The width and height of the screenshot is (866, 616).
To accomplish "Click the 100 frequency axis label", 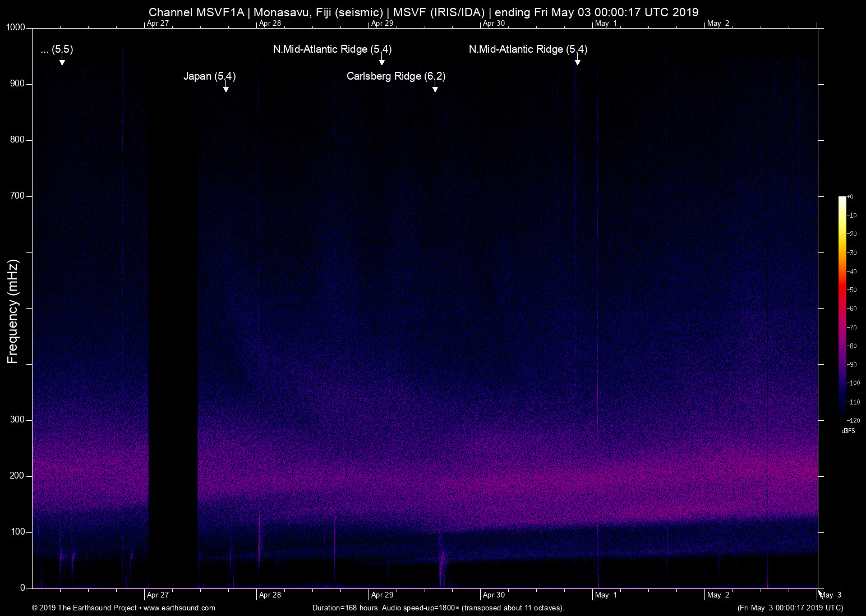I will pos(18,532).
